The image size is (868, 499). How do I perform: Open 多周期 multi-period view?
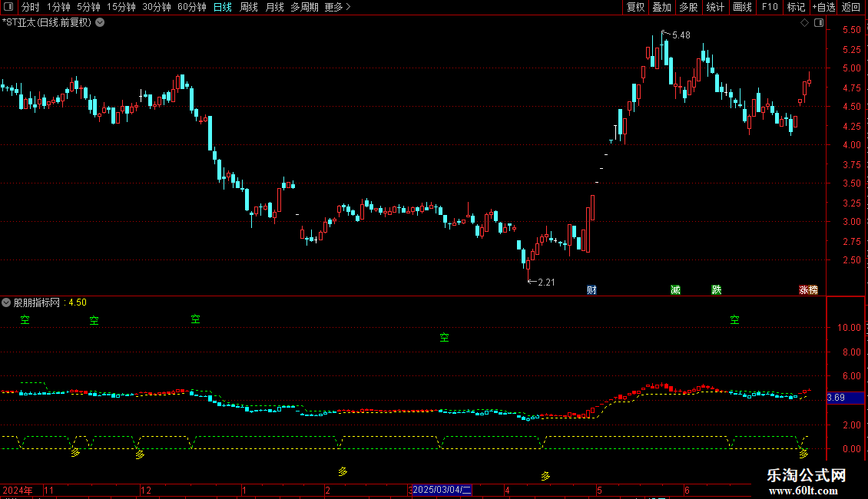point(304,7)
